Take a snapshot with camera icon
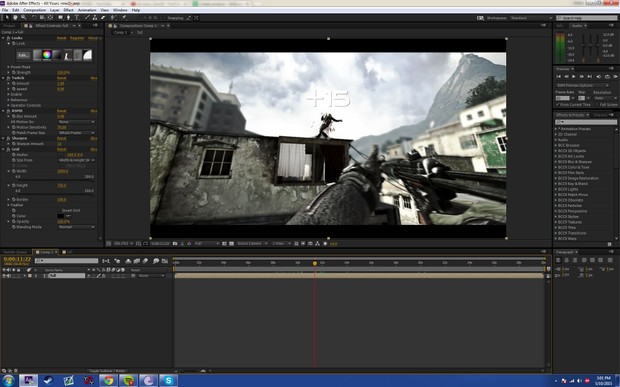This screenshot has height=387, width=620. point(175,244)
